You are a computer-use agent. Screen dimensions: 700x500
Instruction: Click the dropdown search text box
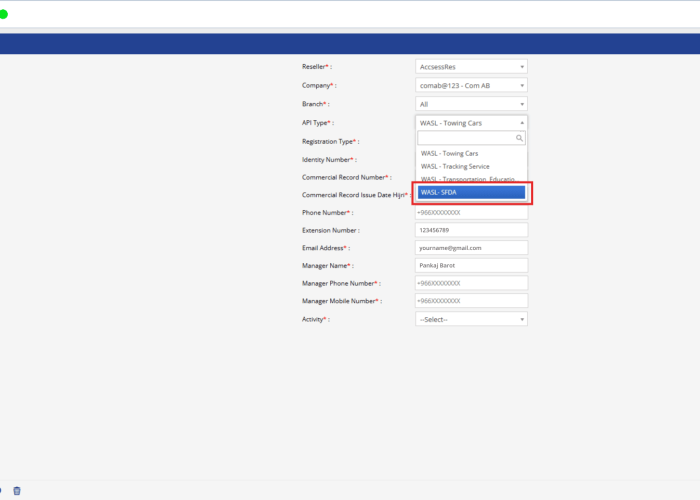coord(466,139)
